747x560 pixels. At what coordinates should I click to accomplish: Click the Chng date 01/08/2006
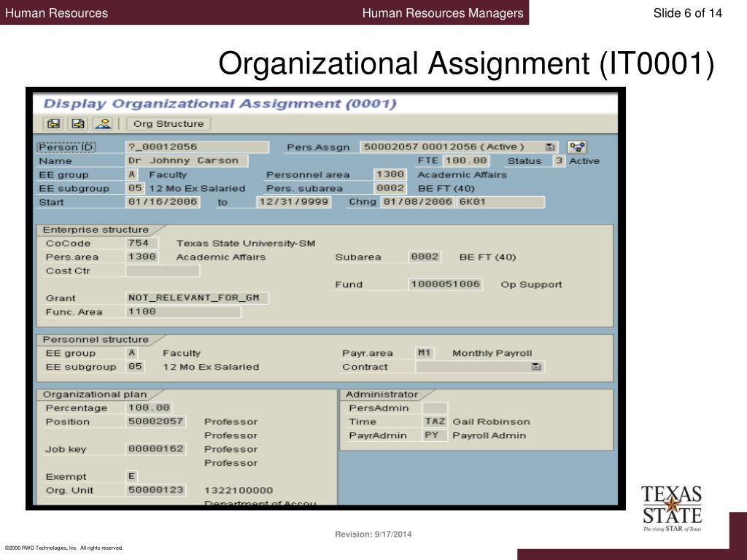(x=418, y=202)
